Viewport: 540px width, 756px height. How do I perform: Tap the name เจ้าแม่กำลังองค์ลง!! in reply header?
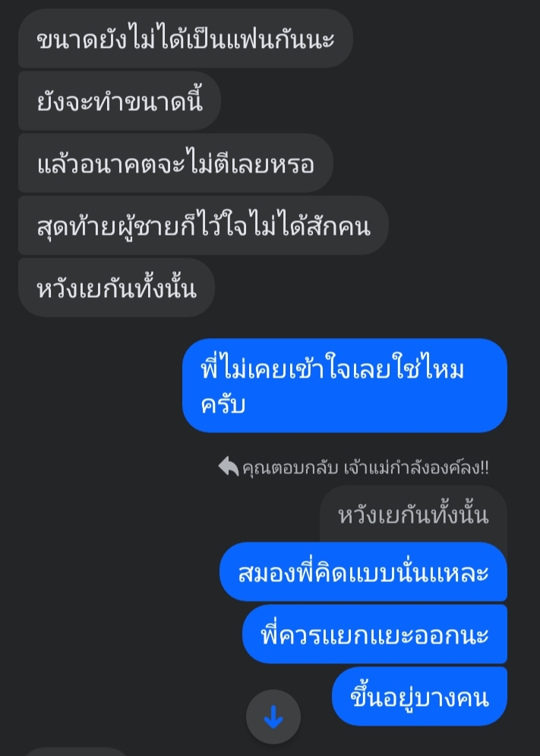[416, 468]
